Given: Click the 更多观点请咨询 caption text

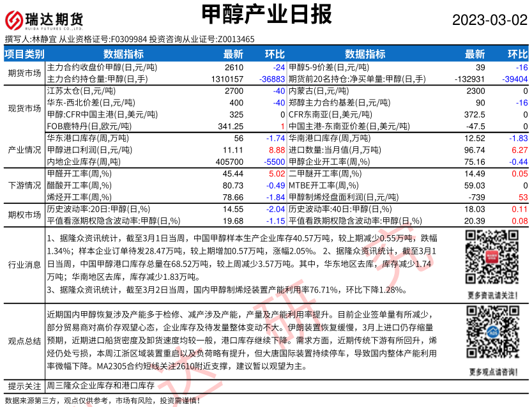Looking at the screenshot, I should [490, 371].
